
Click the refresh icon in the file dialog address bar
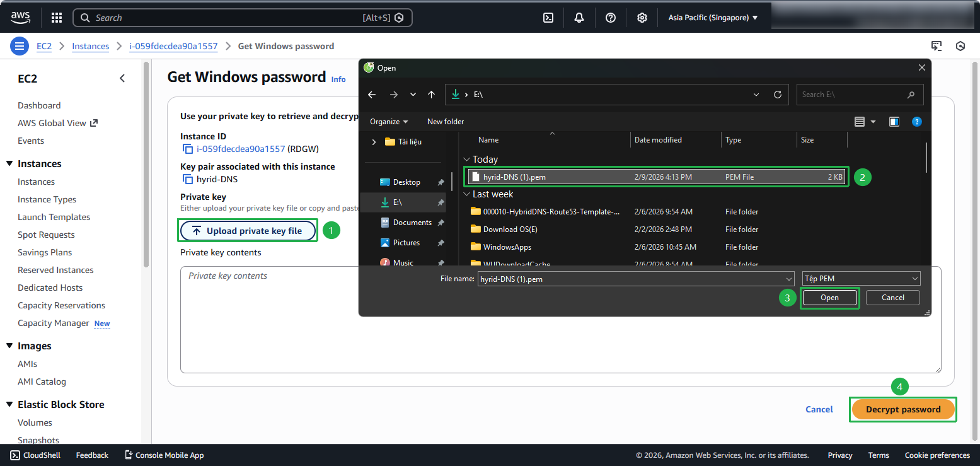pos(777,95)
